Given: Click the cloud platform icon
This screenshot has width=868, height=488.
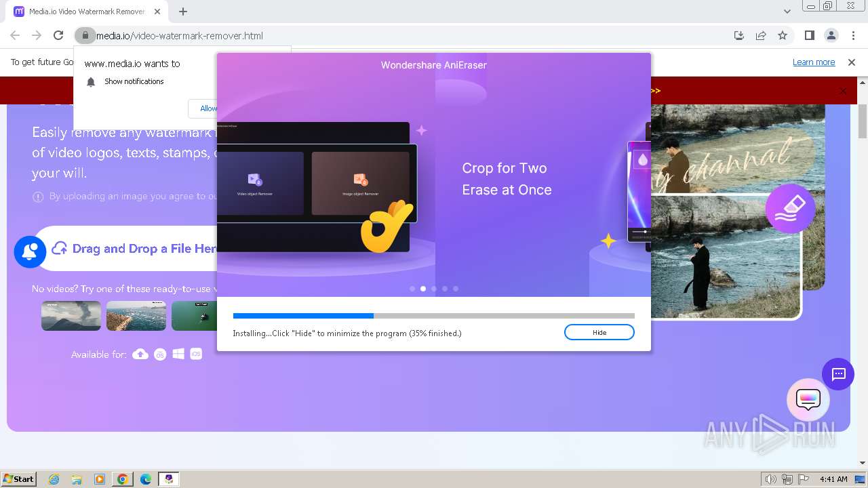Looking at the screenshot, I should click(140, 354).
